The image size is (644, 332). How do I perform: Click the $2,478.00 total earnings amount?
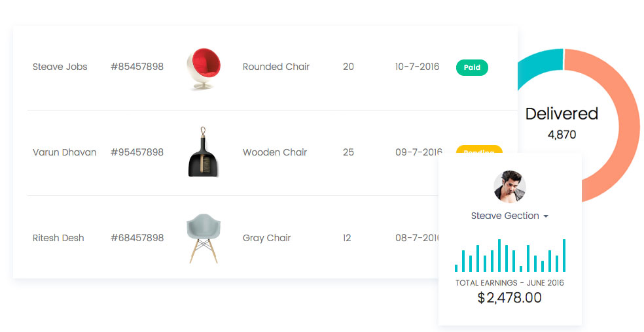click(509, 298)
